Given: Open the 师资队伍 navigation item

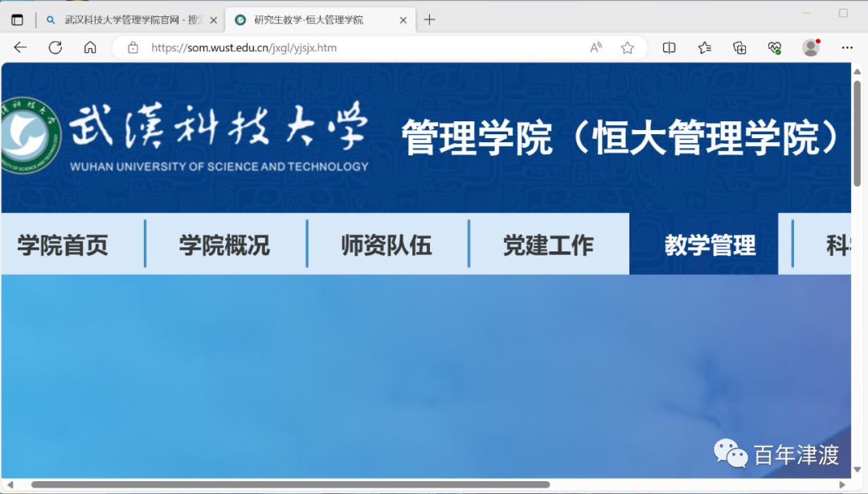Looking at the screenshot, I should (x=387, y=245).
